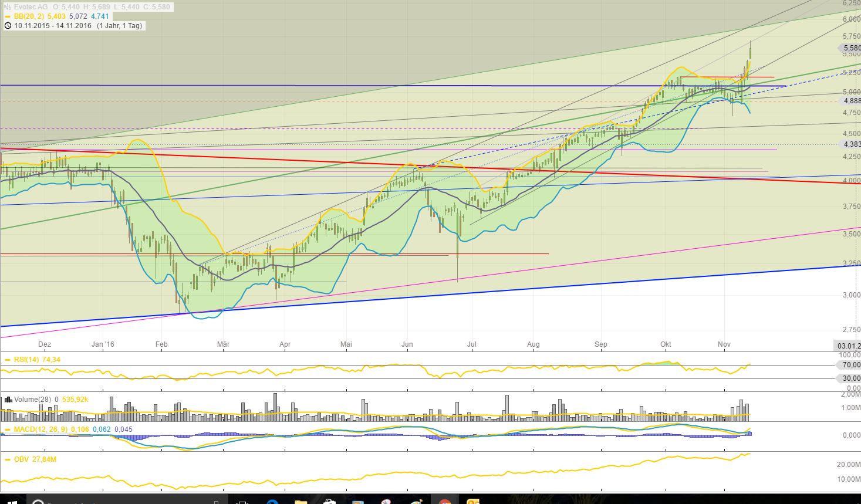
Task: Click the clock icon beside the date range
Action: 8,26
